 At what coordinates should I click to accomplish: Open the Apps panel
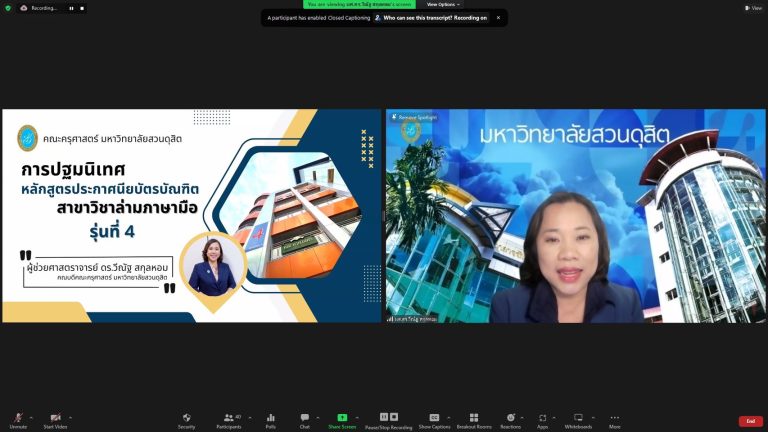542,420
